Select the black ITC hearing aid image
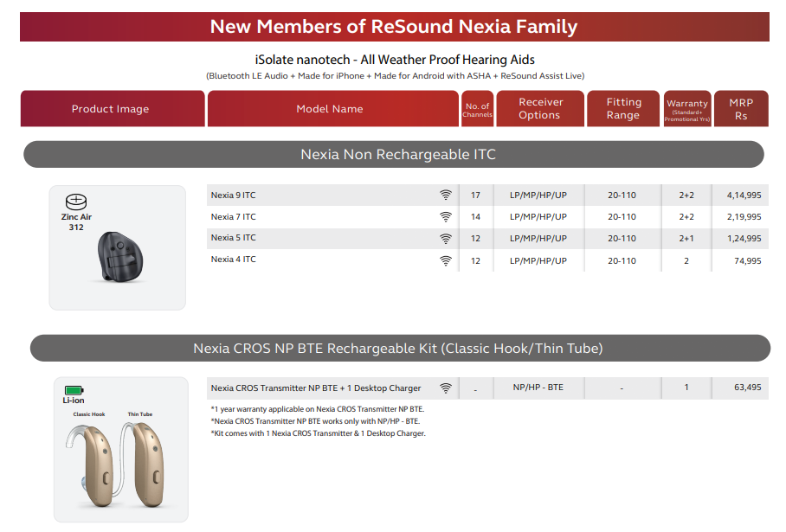Viewport: 786px width, 532px height. (119, 258)
